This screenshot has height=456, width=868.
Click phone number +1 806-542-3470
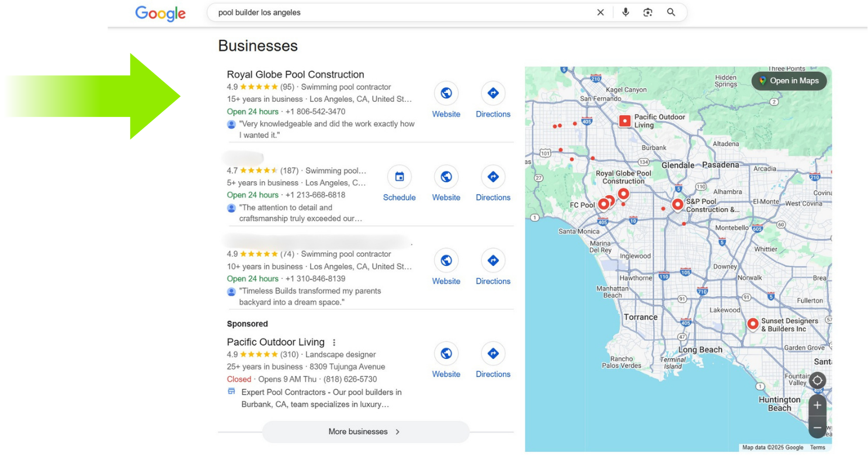[315, 112]
